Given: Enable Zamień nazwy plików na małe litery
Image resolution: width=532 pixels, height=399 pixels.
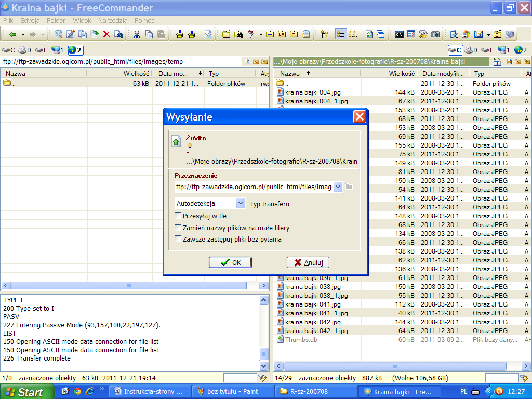Looking at the screenshot, I should coord(178,228).
